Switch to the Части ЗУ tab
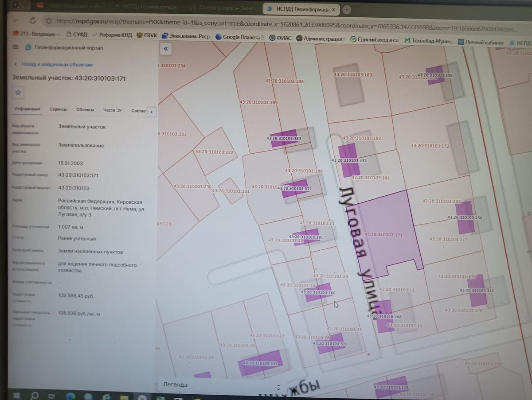The width and height of the screenshot is (532, 400). [113, 110]
